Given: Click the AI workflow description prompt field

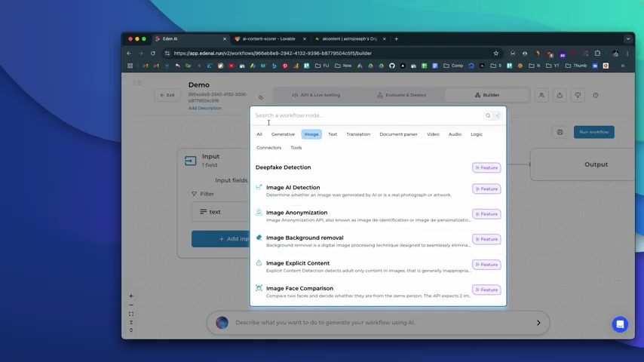Looking at the screenshot, I should (x=378, y=323).
